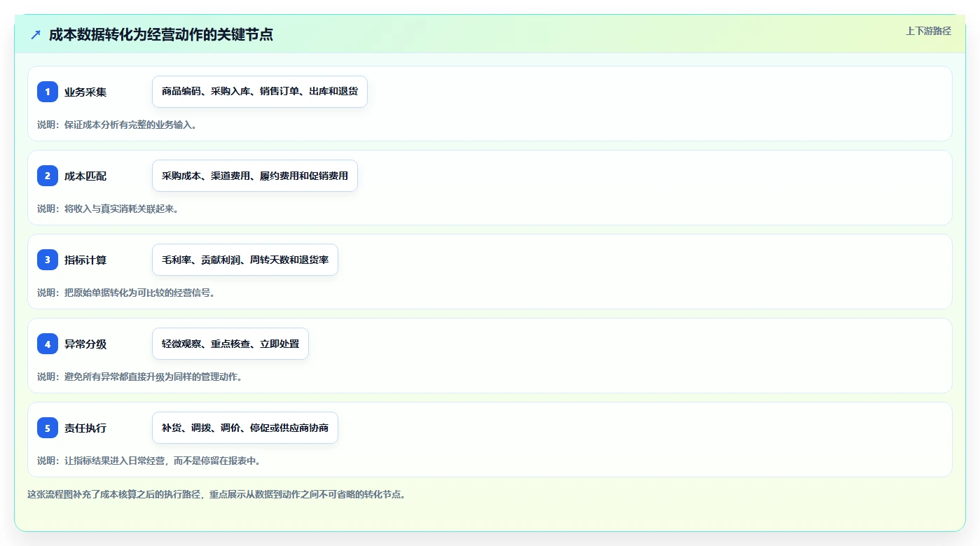Click step number 5 badge
Screen dimensions: 980x546
tap(48, 428)
